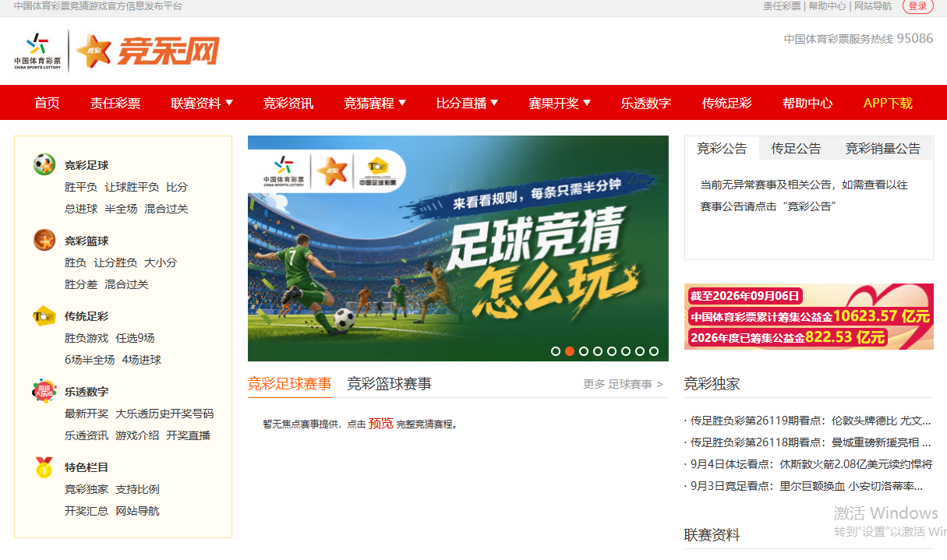Click the 登录 button
The image size is (947, 560).
[x=917, y=6]
